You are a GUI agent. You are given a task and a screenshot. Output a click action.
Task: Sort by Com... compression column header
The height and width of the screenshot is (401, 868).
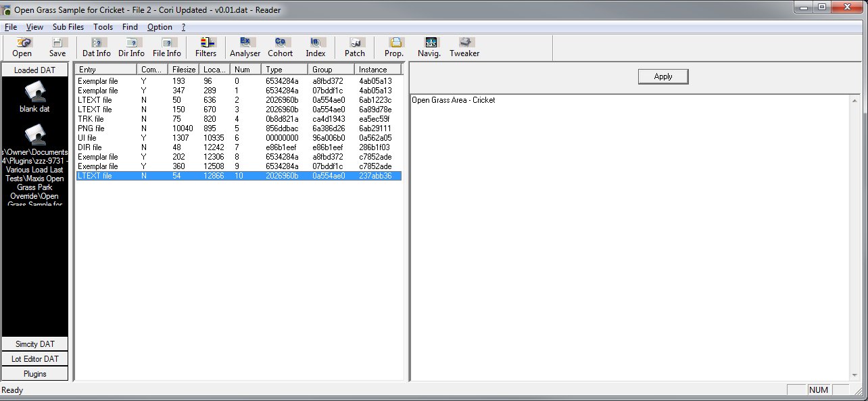[152, 70]
